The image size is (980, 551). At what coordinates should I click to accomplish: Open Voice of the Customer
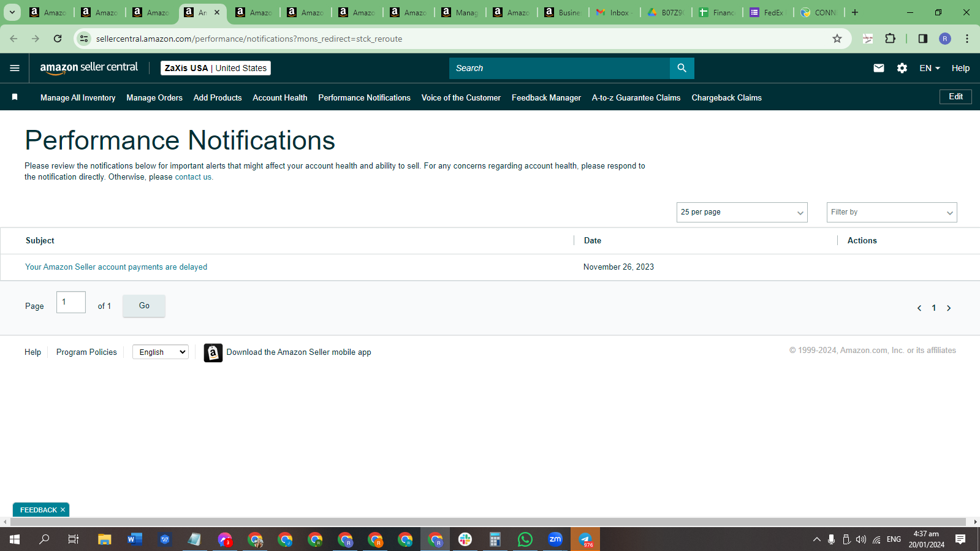click(461, 97)
